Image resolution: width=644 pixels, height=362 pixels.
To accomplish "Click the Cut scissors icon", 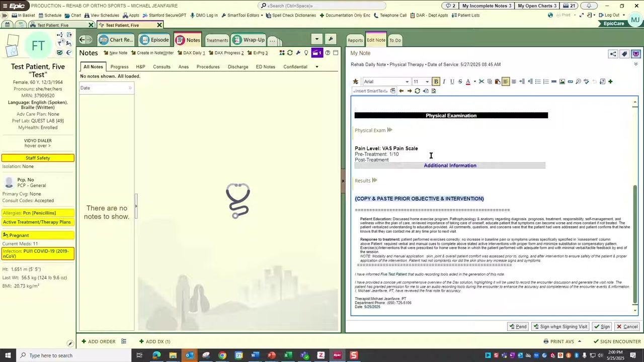I will 481,81.
